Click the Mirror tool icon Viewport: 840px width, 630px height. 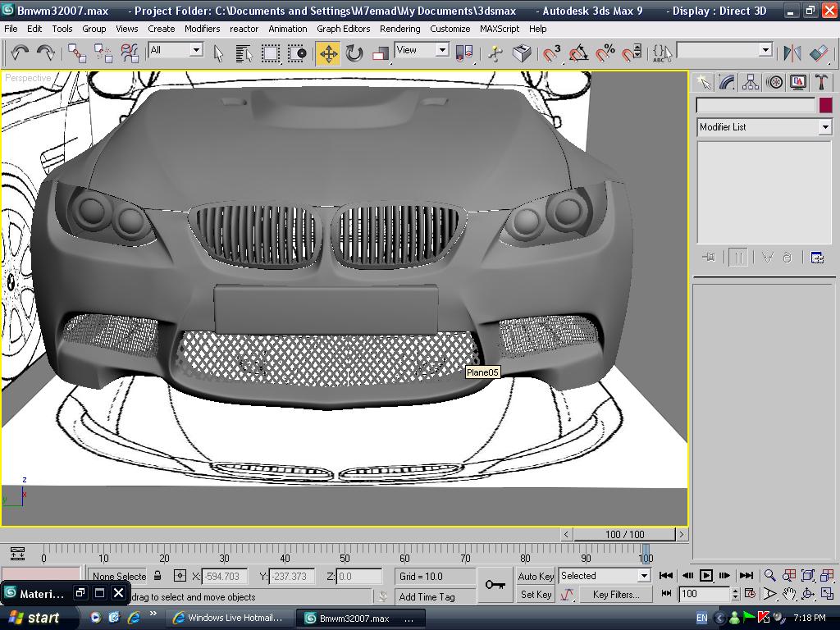[x=792, y=53]
